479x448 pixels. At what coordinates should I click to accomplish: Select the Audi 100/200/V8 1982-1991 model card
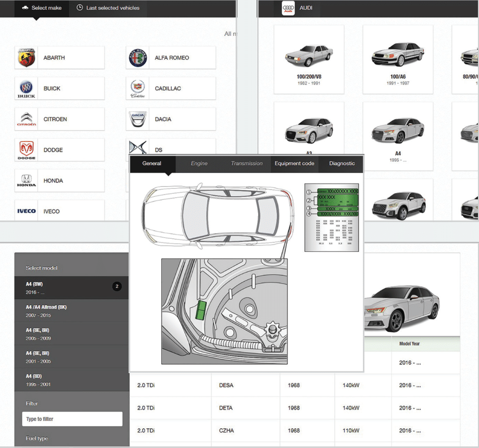pos(309,59)
